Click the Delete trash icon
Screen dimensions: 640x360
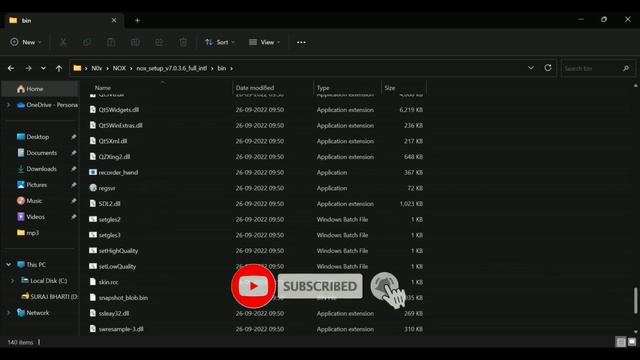pos(183,42)
